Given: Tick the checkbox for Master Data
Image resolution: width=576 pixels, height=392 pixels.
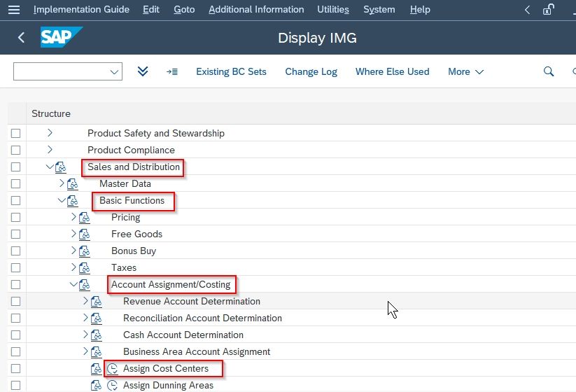Looking at the screenshot, I should (x=16, y=183).
